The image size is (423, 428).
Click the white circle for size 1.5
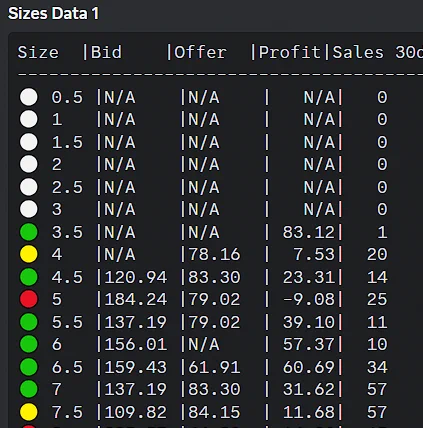[29, 142]
